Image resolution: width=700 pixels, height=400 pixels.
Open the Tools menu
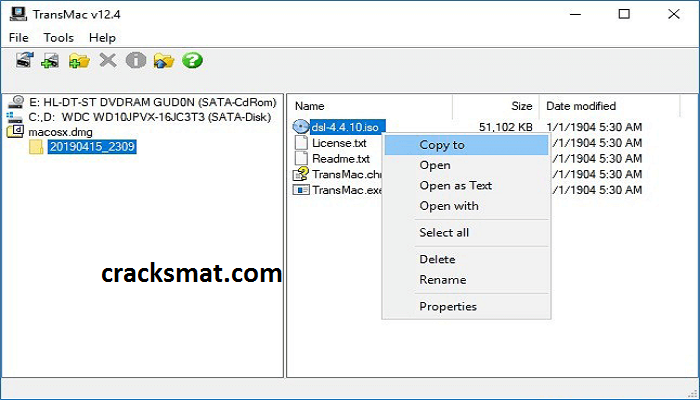point(58,38)
